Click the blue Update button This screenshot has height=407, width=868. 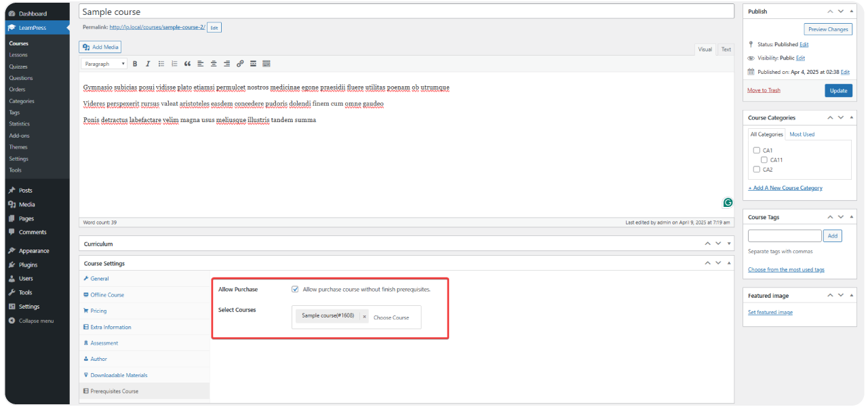pyautogui.click(x=838, y=90)
